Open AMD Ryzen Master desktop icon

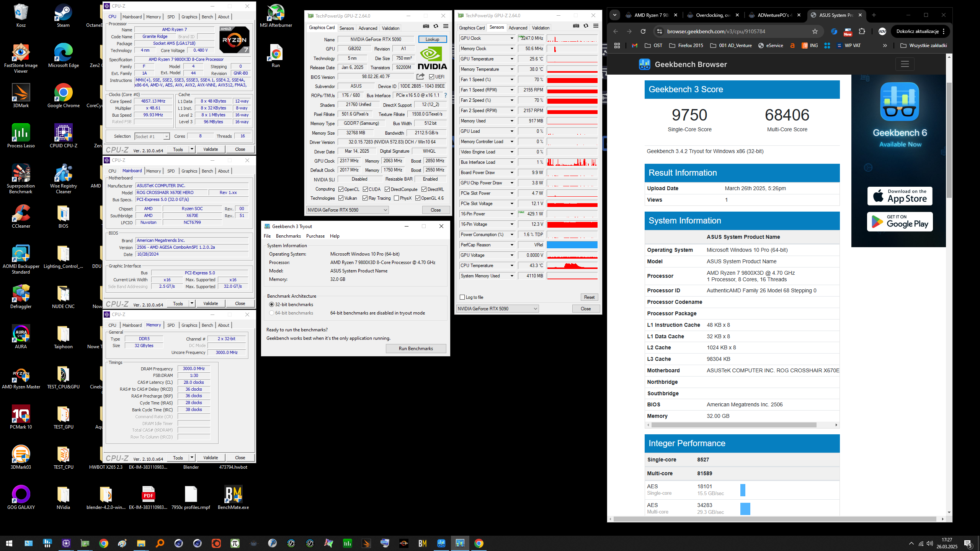21,378
